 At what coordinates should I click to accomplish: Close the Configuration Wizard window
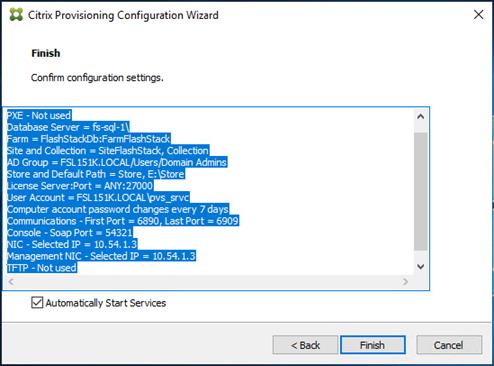point(478,14)
